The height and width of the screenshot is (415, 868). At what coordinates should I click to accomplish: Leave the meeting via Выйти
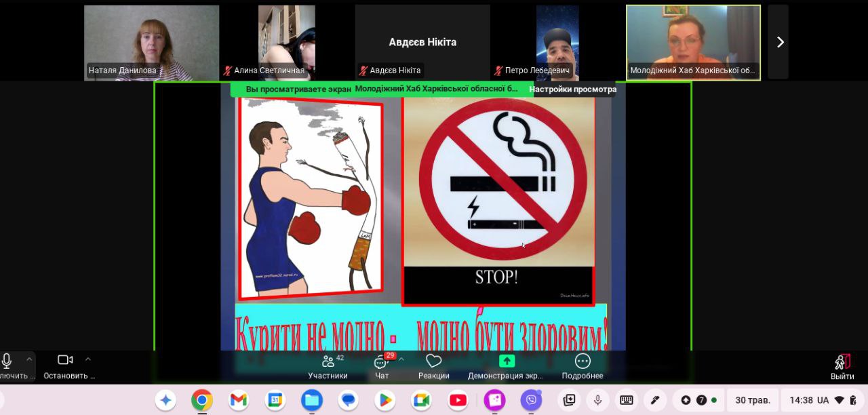pyautogui.click(x=842, y=367)
